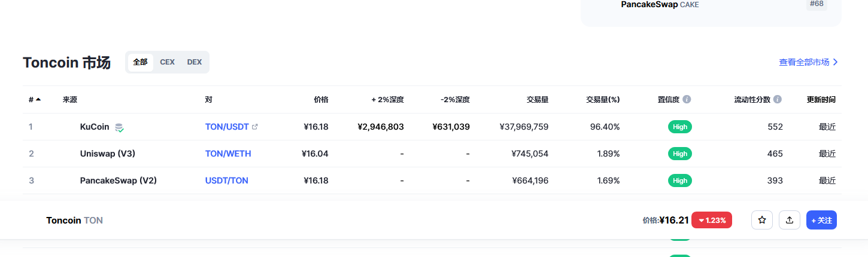Click the PancakeSwap CAKE entry at top
The width and height of the screenshot is (868, 257).
click(x=660, y=4)
